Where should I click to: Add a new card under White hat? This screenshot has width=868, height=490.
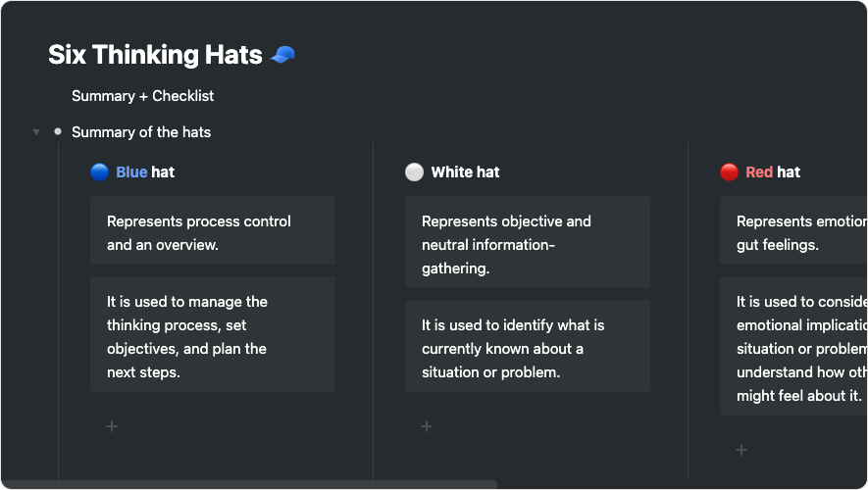427,426
